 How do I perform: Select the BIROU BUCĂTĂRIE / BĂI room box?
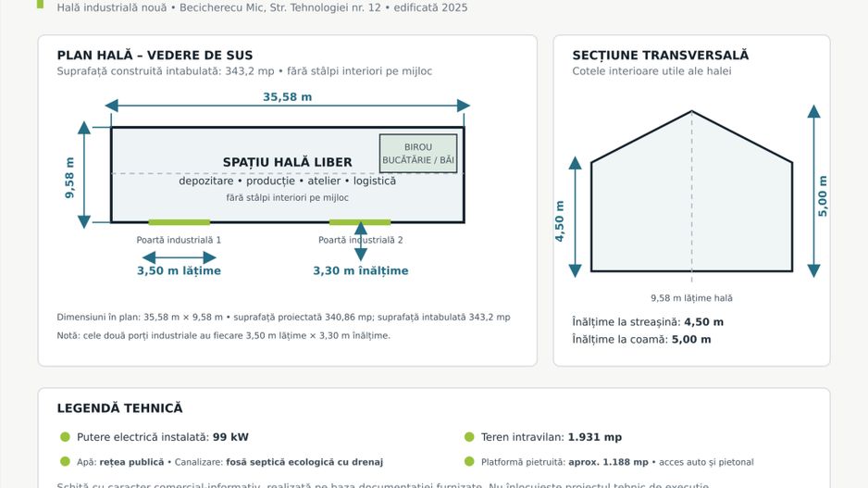[x=418, y=154]
